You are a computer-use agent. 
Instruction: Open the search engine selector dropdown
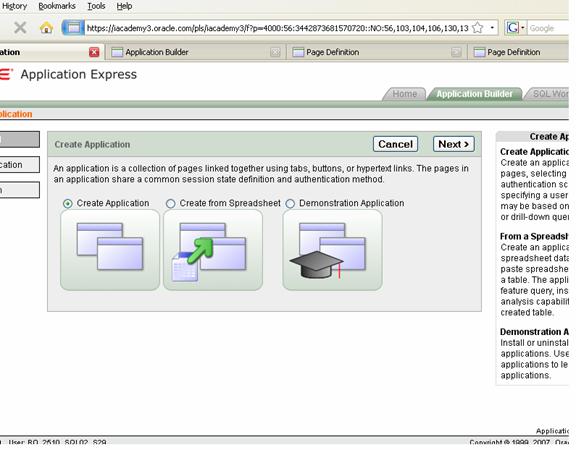(x=523, y=28)
